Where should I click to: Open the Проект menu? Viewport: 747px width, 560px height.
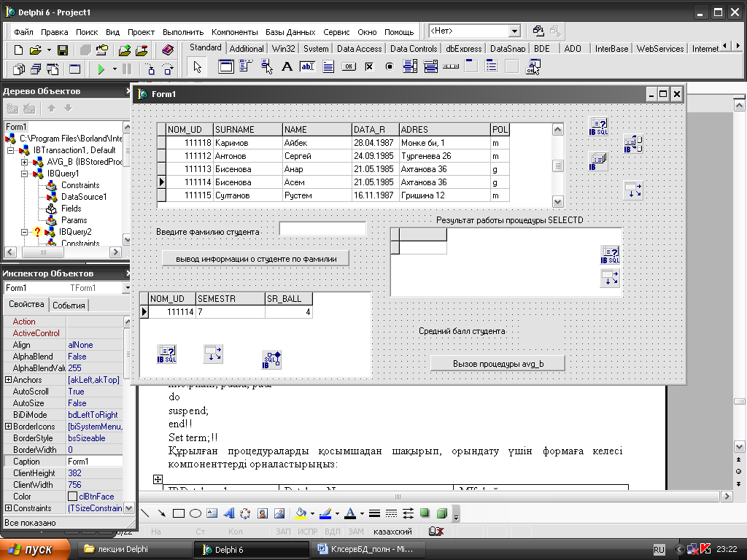click(141, 32)
